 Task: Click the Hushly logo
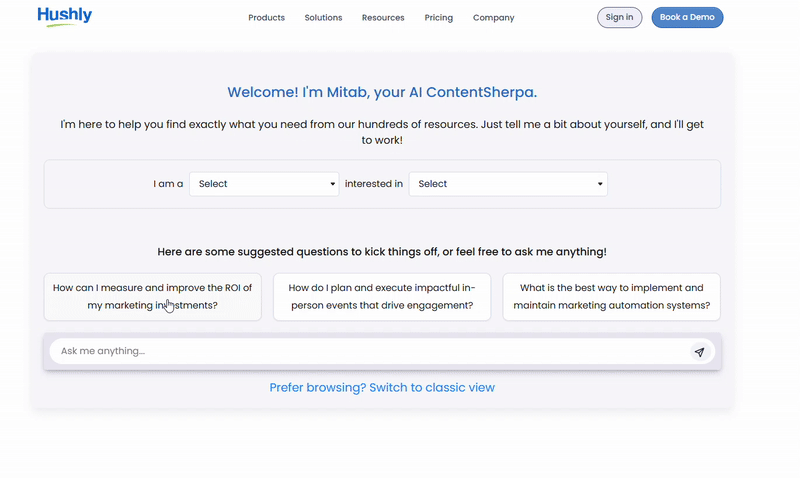coord(65,17)
